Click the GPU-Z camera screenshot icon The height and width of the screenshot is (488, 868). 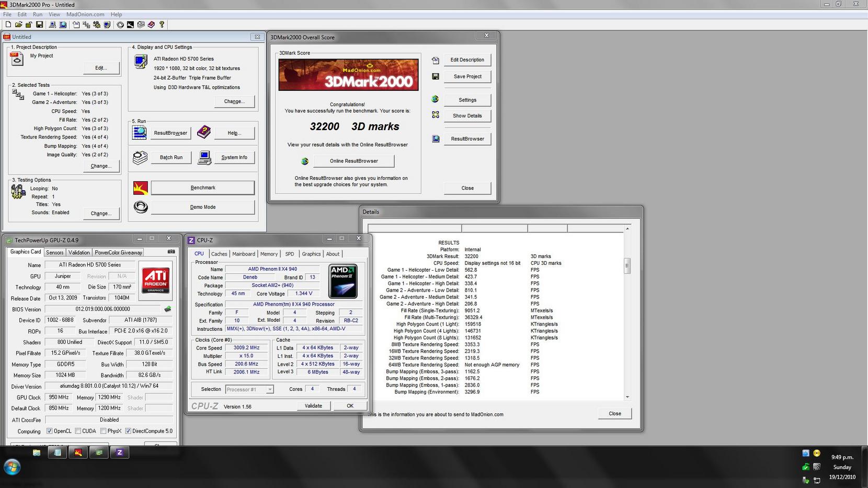pos(171,252)
